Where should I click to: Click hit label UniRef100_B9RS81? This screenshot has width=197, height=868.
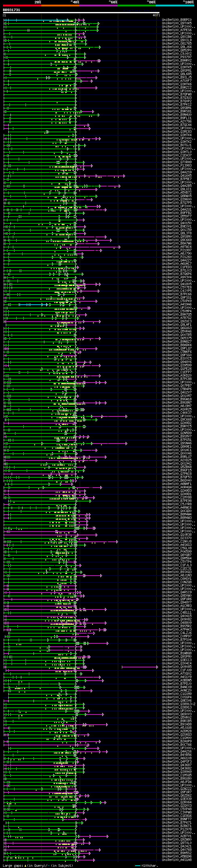[177, 111]
